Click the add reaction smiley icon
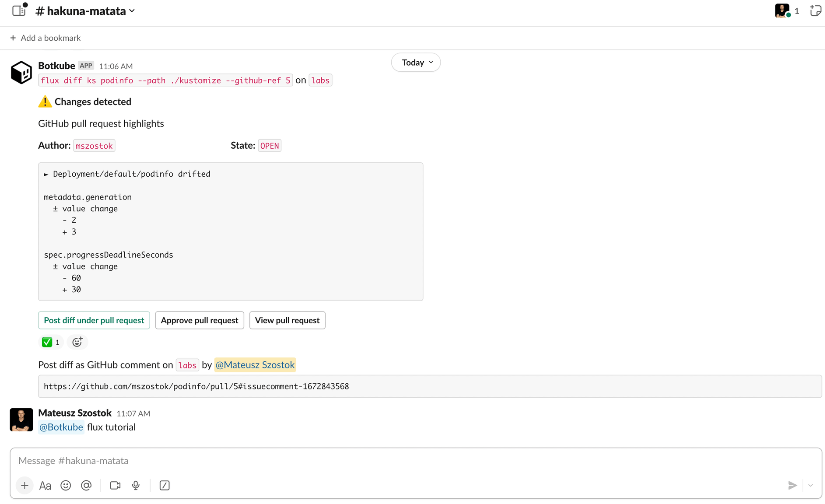Viewport: 825px width, 504px height. pyautogui.click(x=77, y=342)
